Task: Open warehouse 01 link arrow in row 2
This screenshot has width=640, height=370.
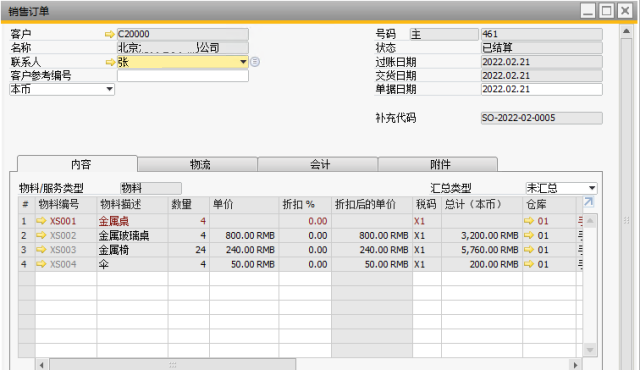Action: tap(529, 235)
